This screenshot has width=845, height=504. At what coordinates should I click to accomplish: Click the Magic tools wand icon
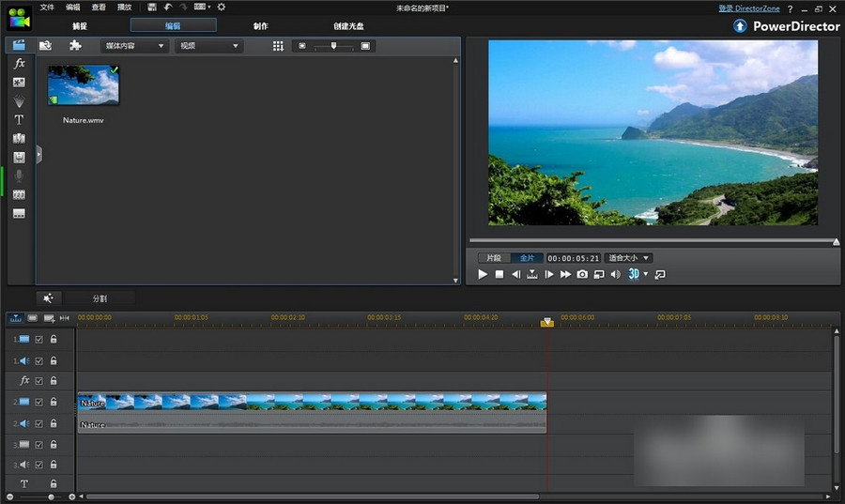click(x=48, y=298)
